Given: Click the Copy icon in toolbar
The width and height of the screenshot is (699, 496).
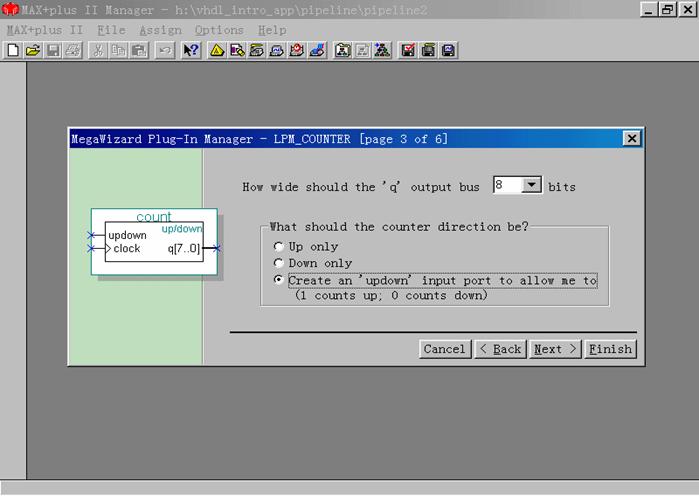Looking at the screenshot, I should coord(118,50).
